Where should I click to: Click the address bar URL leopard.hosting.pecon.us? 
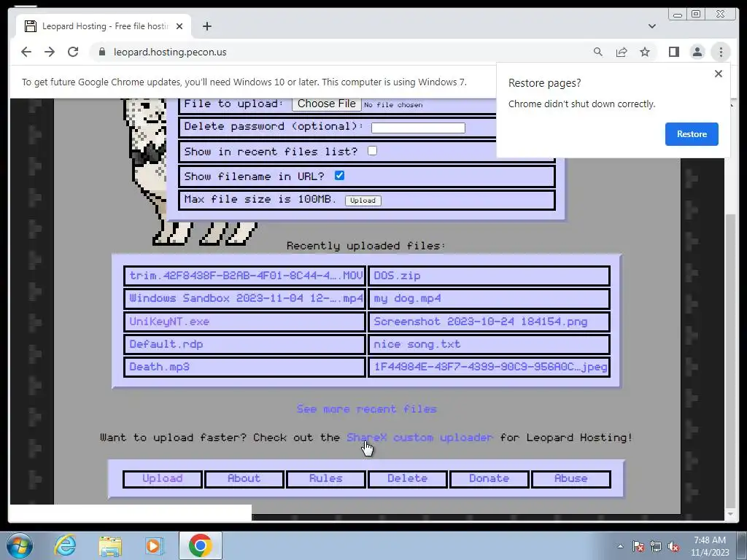coord(169,52)
